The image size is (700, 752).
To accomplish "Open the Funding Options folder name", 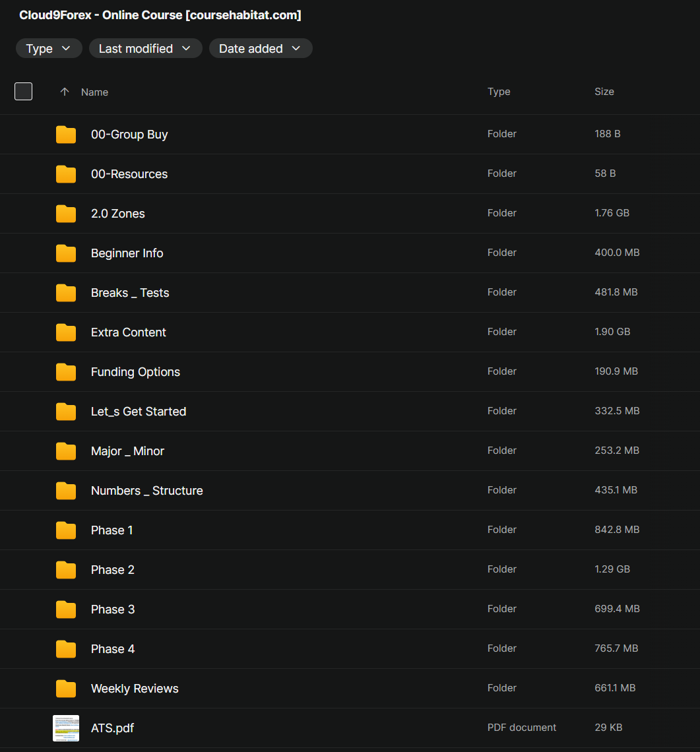I will tap(136, 372).
